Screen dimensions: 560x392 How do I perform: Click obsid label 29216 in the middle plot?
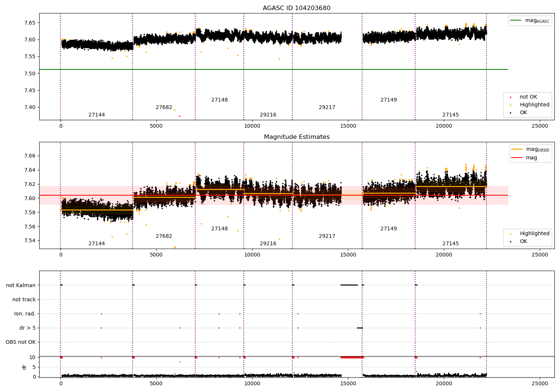268,244
